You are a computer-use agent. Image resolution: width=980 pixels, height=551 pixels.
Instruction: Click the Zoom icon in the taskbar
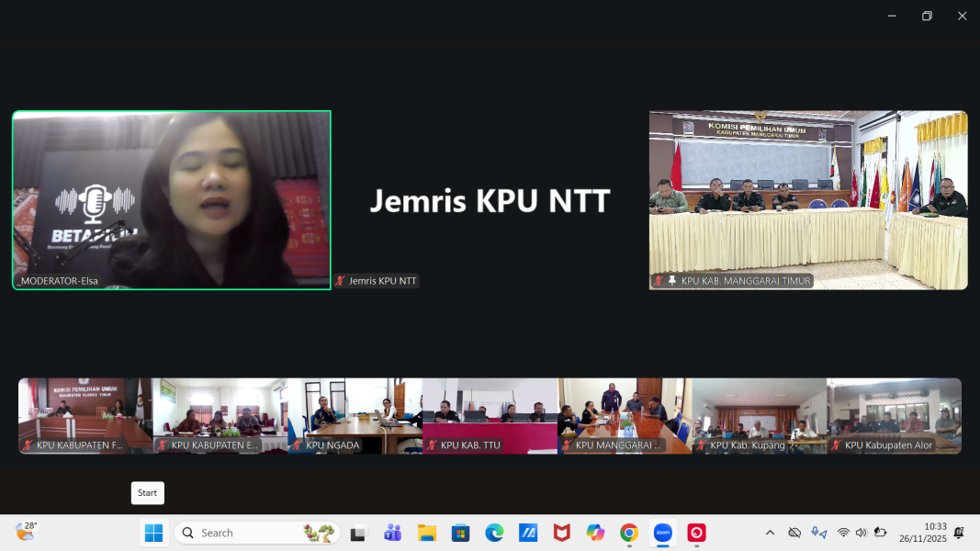click(x=662, y=533)
